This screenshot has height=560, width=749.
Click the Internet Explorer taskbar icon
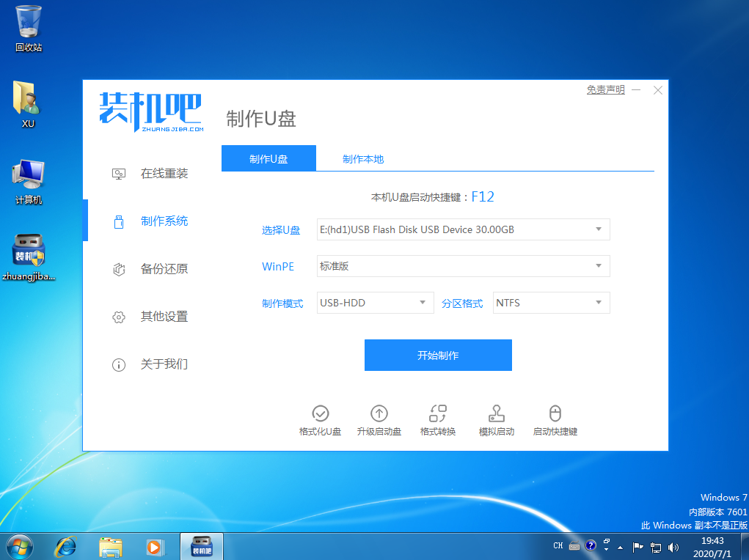[66, 545]
